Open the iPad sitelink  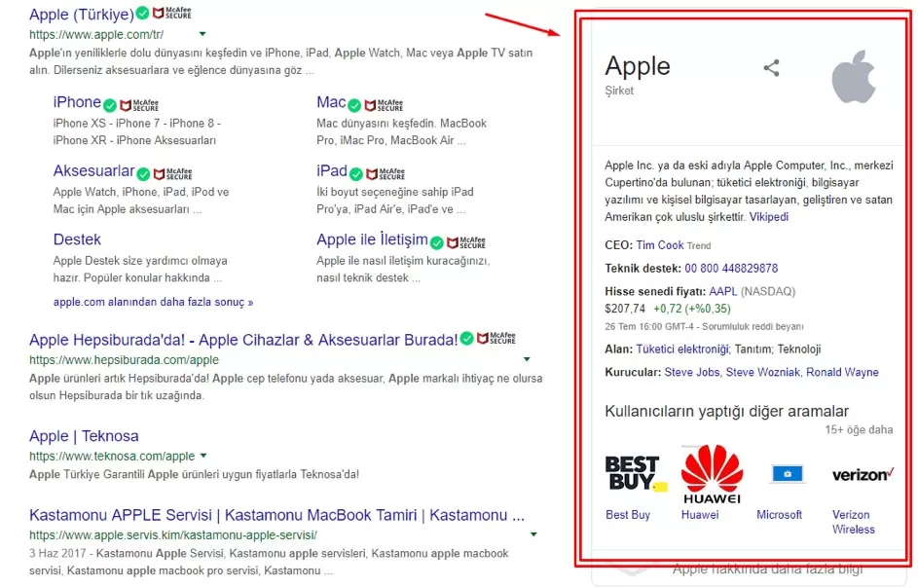click(332, 171)
